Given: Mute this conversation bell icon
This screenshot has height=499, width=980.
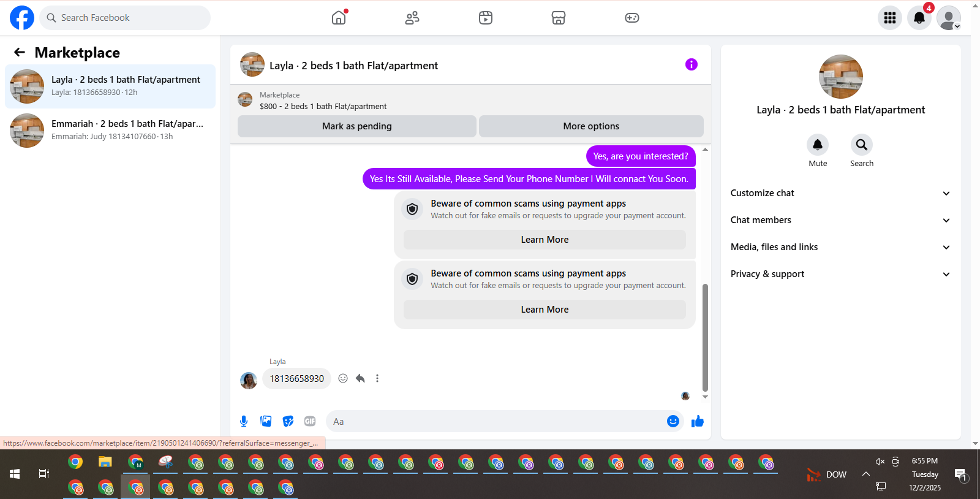Looking at the screenshot, I should point(818,145).
